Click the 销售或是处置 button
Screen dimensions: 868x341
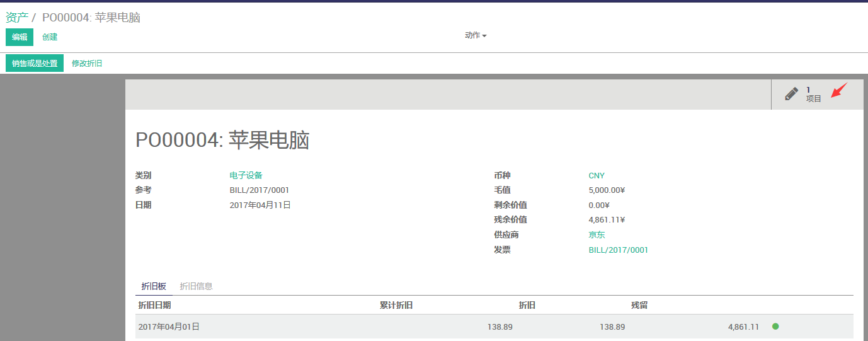[35, 63]
